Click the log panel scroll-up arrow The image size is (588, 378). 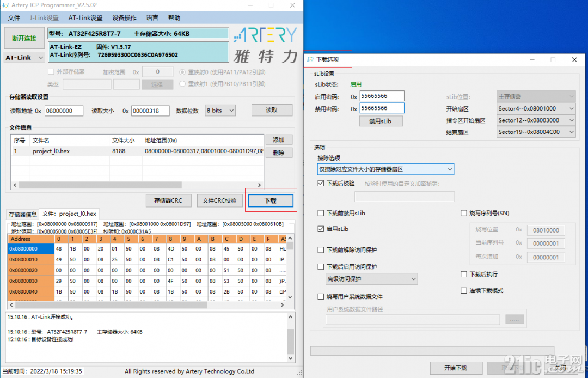pos(290,317)
